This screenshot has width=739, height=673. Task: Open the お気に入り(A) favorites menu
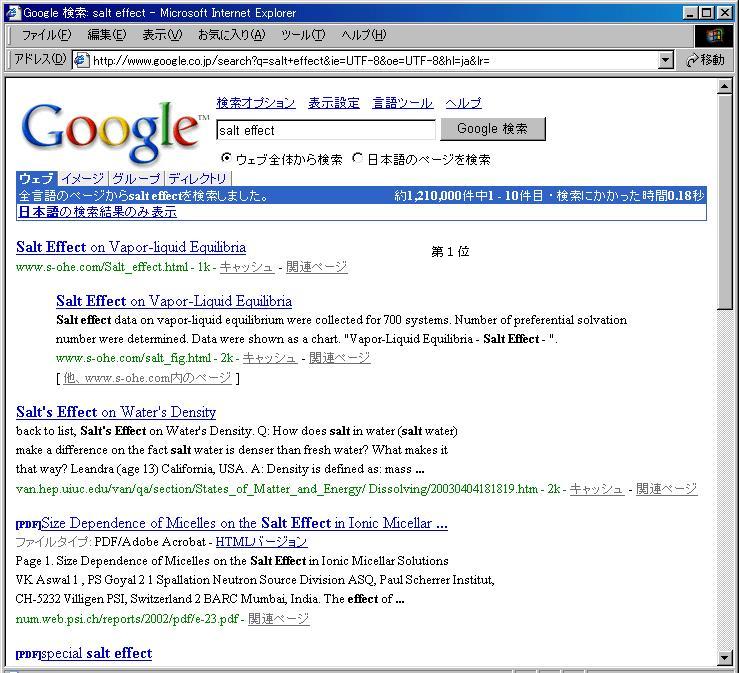pos(231,35)
